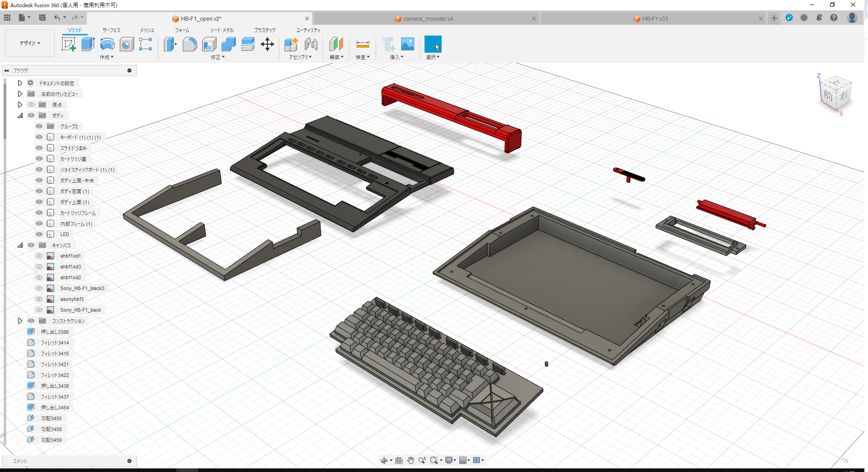The image size is (868, 472).
Task: Hide the キーボード body with its eye toggle
Action: tap(39, 137)
